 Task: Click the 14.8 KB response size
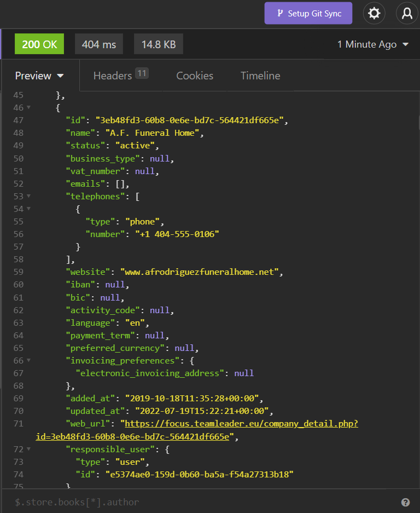(159, 44)
